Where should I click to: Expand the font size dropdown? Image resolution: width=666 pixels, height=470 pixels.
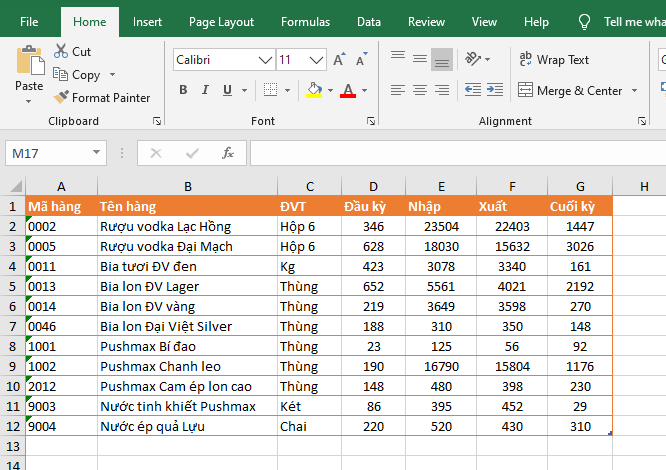tap(316, 60)
